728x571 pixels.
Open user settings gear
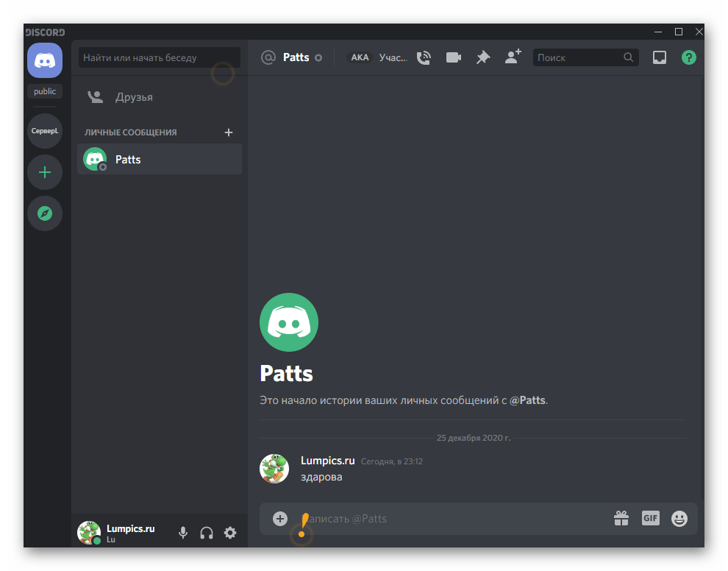pyautogui.click(x=230, y=533)
